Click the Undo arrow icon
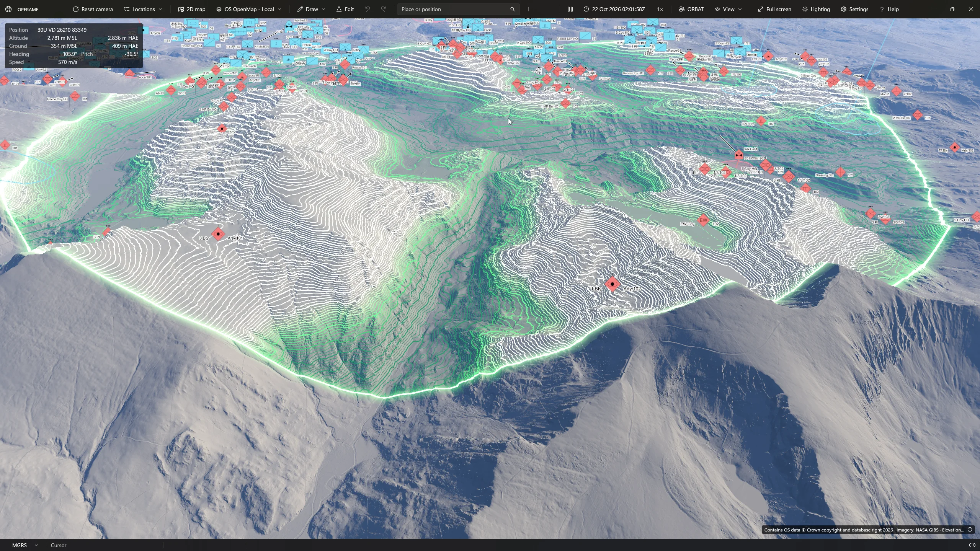This screenshot has width=980, height=551. click(367, 9)
